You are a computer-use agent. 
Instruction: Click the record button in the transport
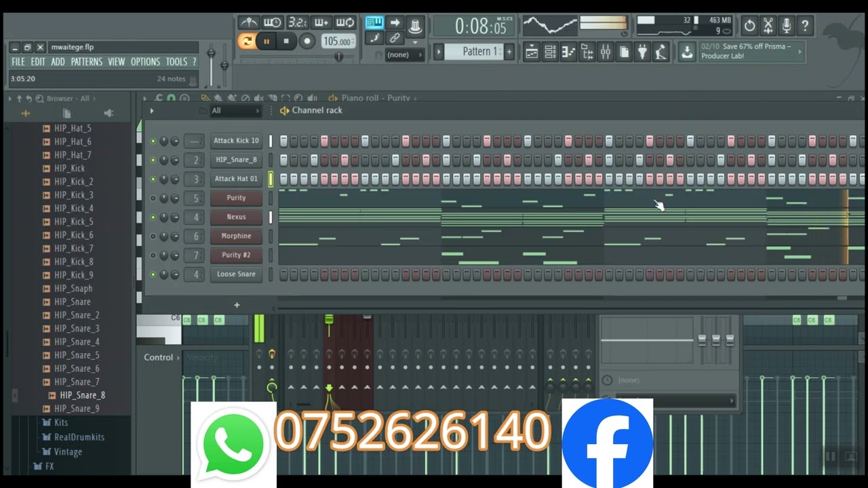[x=307, y=41]
